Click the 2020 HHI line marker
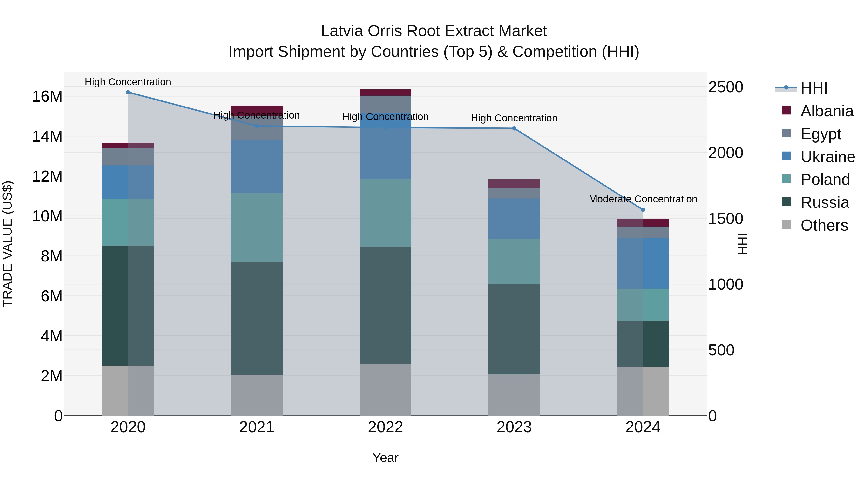The height and width of the screenshot is (488, 868). tap(128, 92)
